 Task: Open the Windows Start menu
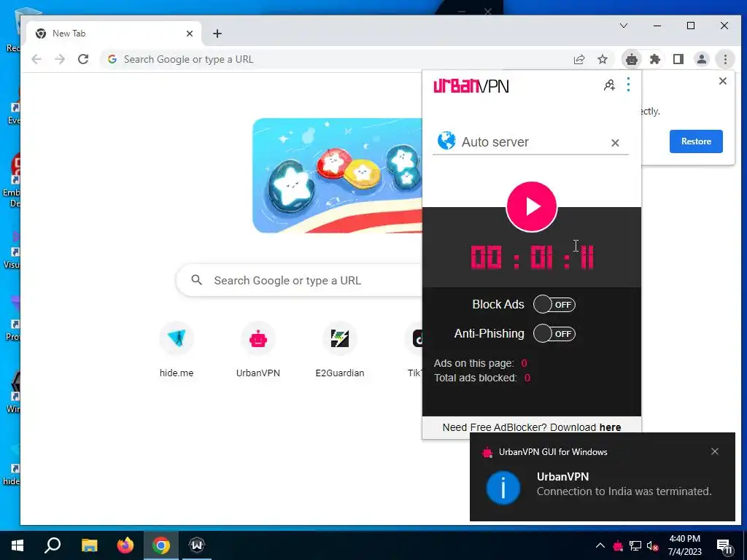click(x=18, y=545)
